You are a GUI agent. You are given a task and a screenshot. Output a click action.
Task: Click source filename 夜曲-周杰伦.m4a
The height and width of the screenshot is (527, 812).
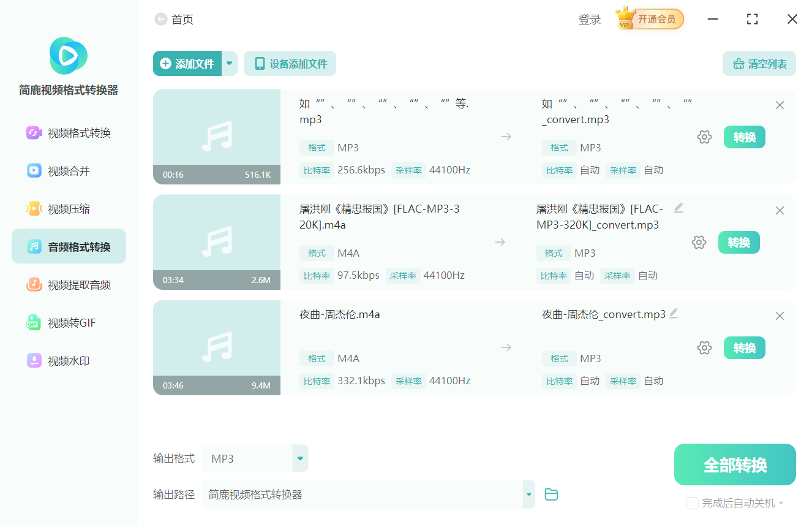tap(340, 314)
